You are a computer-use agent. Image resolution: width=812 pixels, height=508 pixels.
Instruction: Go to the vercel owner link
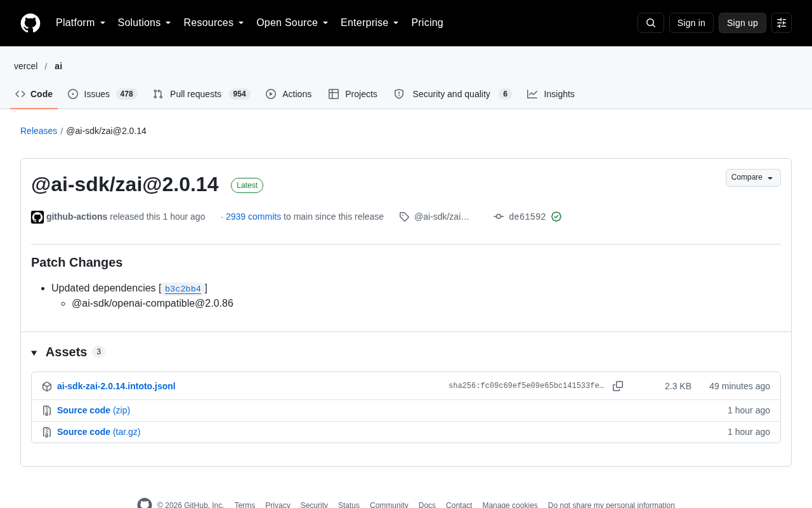point(26,66)
